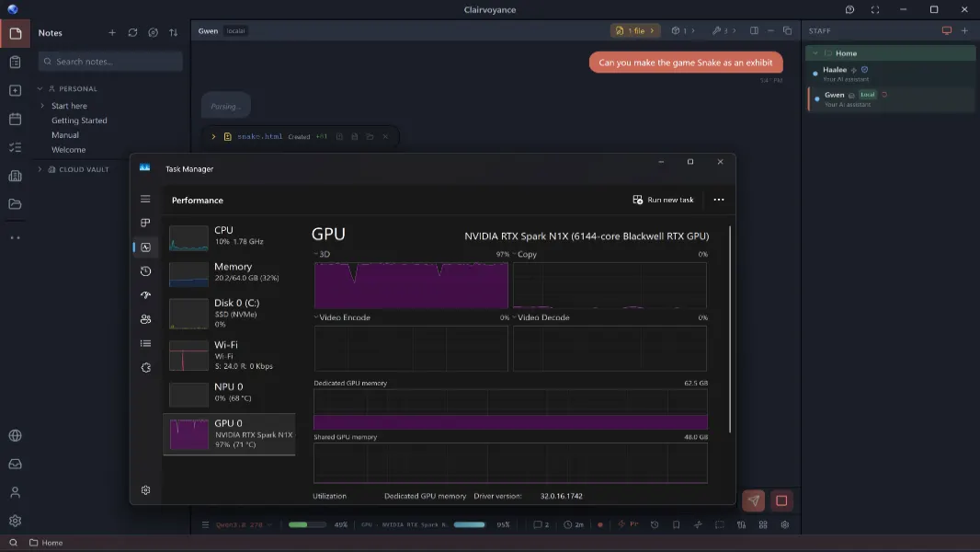Viewport: 980px width, 552px height.
Task: Open the inbox tray icon in left sidebar
Action: pos(15,464)
